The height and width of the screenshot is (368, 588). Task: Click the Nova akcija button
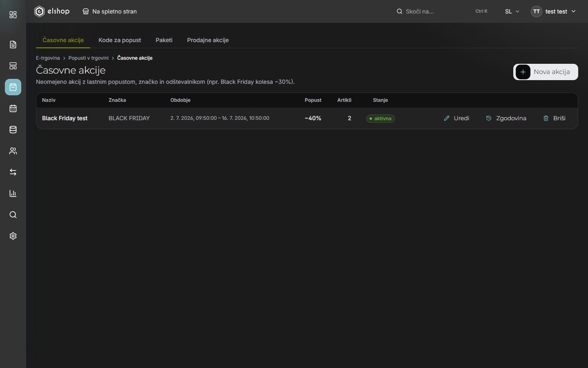[x=546, y=72]
